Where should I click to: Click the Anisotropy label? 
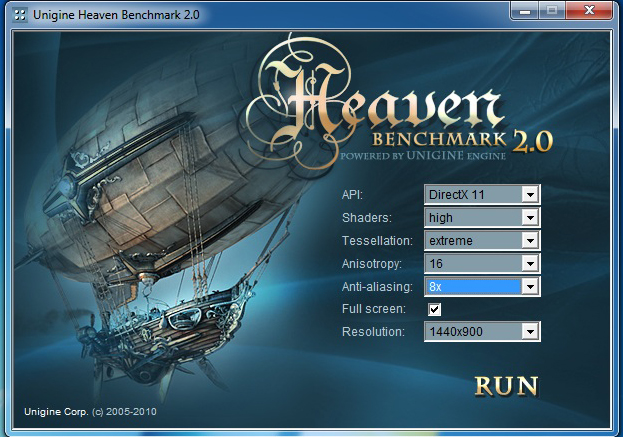pos(372,264)
